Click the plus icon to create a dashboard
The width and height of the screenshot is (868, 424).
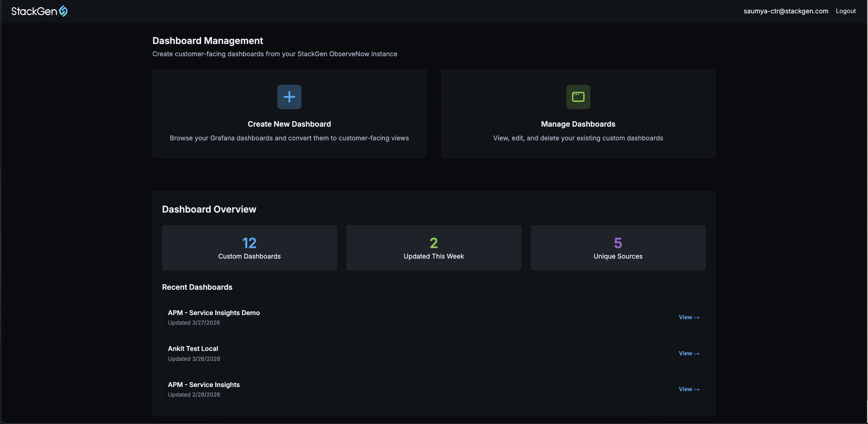[x=289, y=97]
